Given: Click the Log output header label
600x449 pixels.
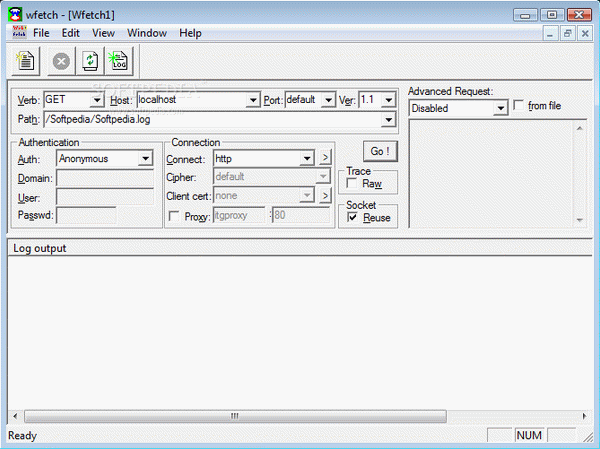Looking at the screenshot, I should [x=40, y=248].
